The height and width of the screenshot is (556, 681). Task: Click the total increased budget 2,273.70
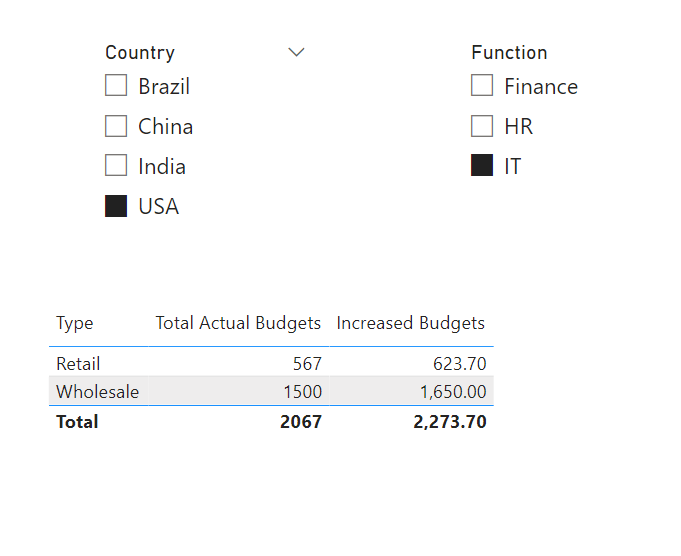click(x=450, y=422)
